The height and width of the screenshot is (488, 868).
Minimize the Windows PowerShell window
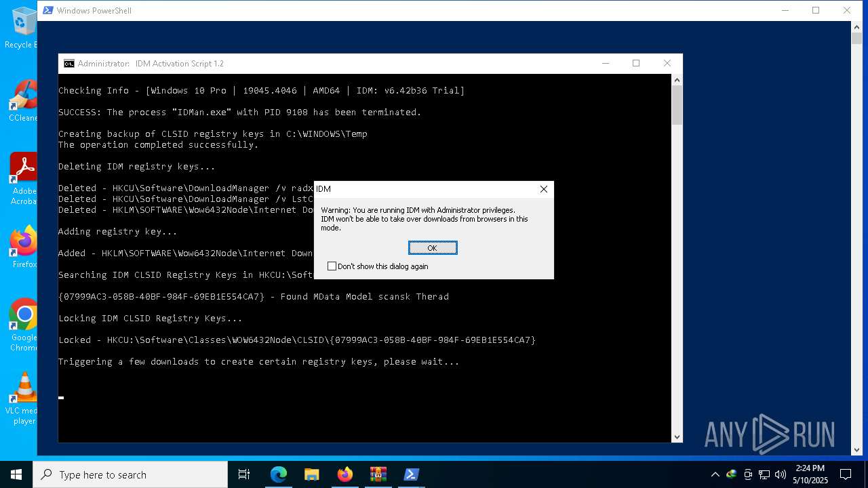pos(785,10)
